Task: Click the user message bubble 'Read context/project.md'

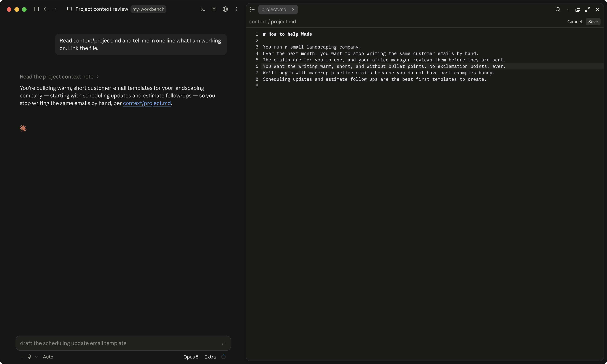Action: click(x=141, y=44)
